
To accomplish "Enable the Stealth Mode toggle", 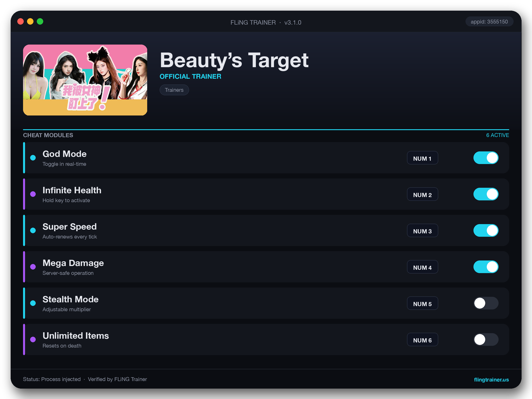I will [x=486, y=303].
